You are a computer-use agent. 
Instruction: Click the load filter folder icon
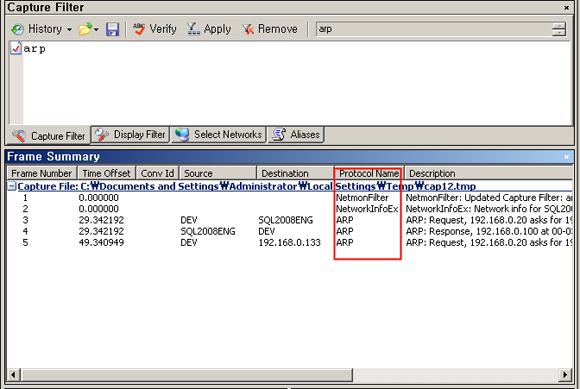85,29
